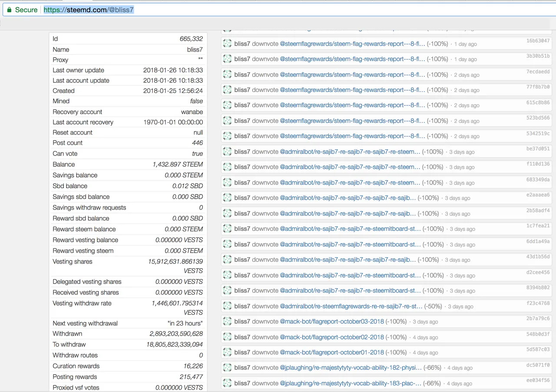Image resolution: width=556 pixels, height=392 pixels.
Task: Open jplaughing vocab-ability-182 link
Action: point(351,368)
